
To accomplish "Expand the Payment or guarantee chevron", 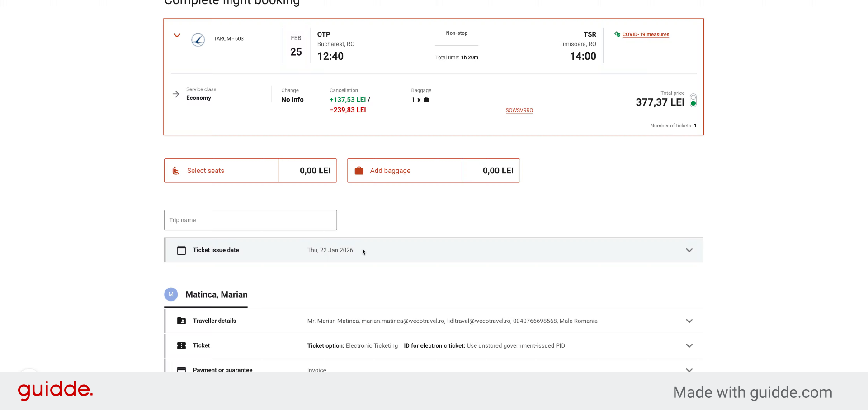I will tap(689, 369).
